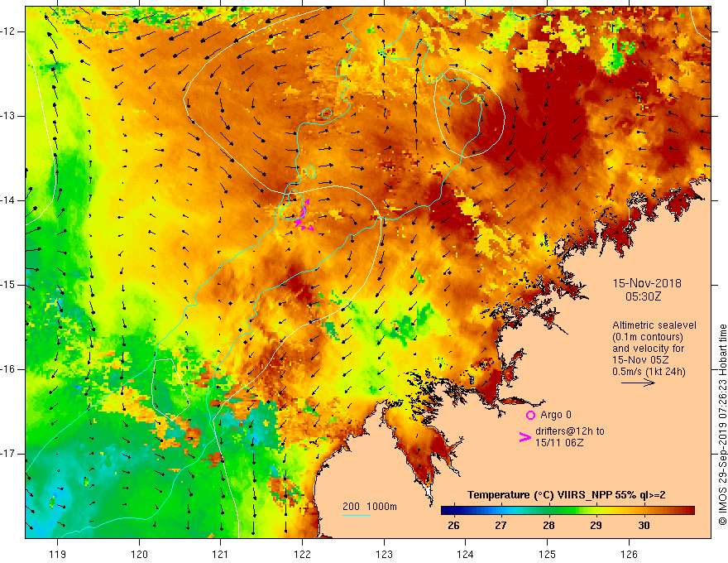
Task: Click the '15-Nov 05Z' text line
Action: [x=639, y=359]
